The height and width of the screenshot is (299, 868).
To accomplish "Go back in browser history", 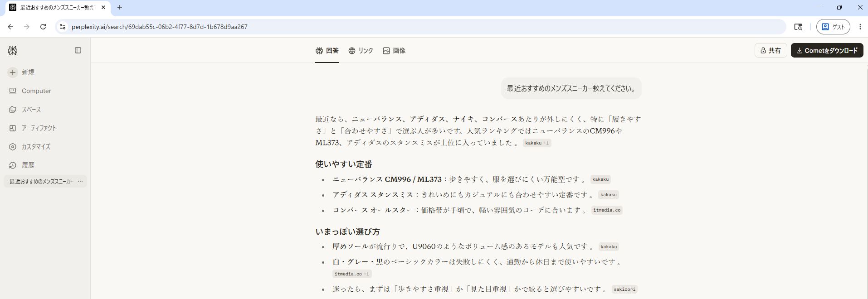I will [x=10, y=27].
